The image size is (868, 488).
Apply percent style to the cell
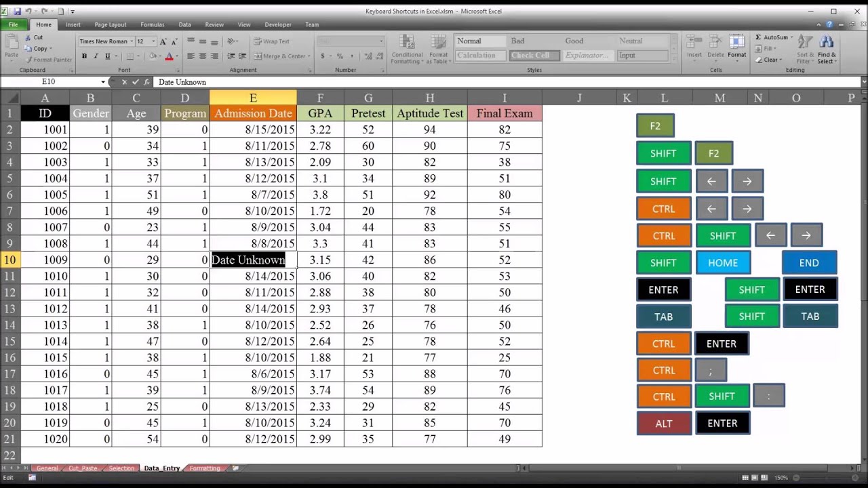click(340, 56)
